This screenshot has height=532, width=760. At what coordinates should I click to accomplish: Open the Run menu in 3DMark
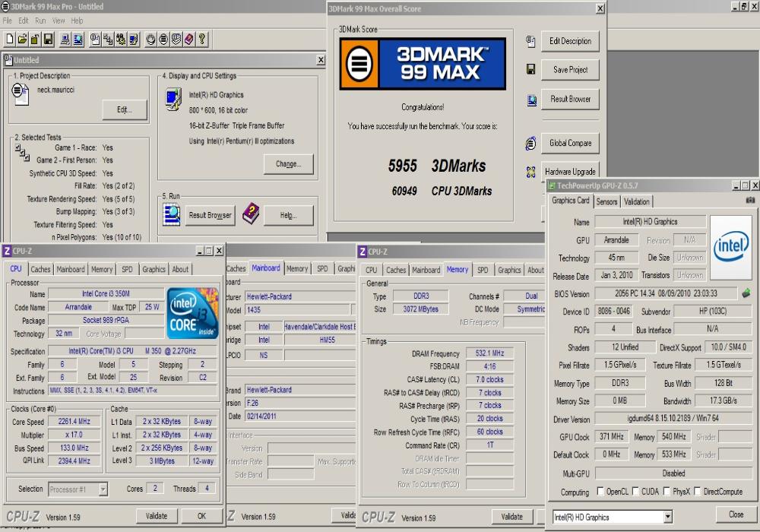coord(40,21)
